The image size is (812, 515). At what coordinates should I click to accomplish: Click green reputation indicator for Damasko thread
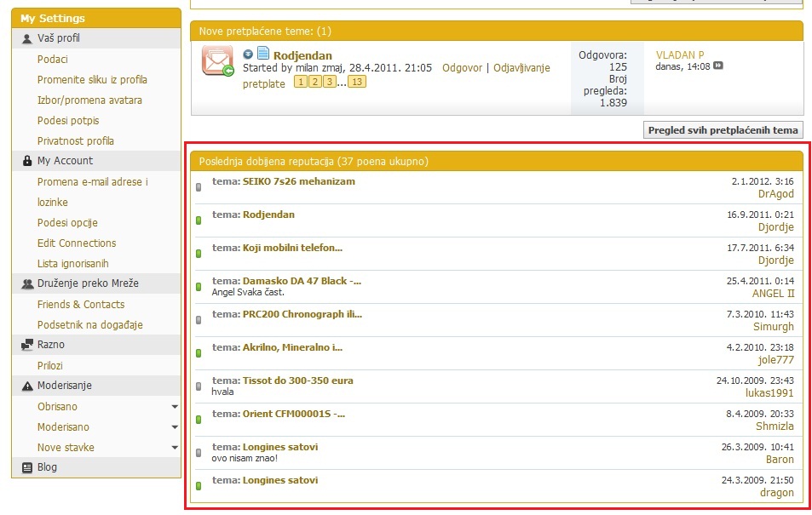click(199, 287)
